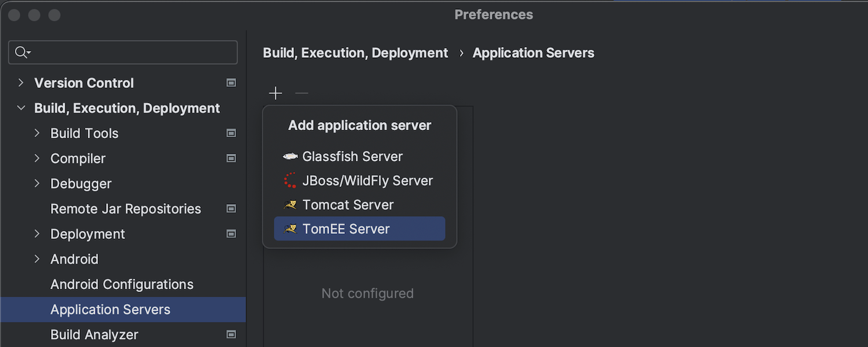Expand the Compiler settings node
Screen dimensions: 868x347
(37, 158)
